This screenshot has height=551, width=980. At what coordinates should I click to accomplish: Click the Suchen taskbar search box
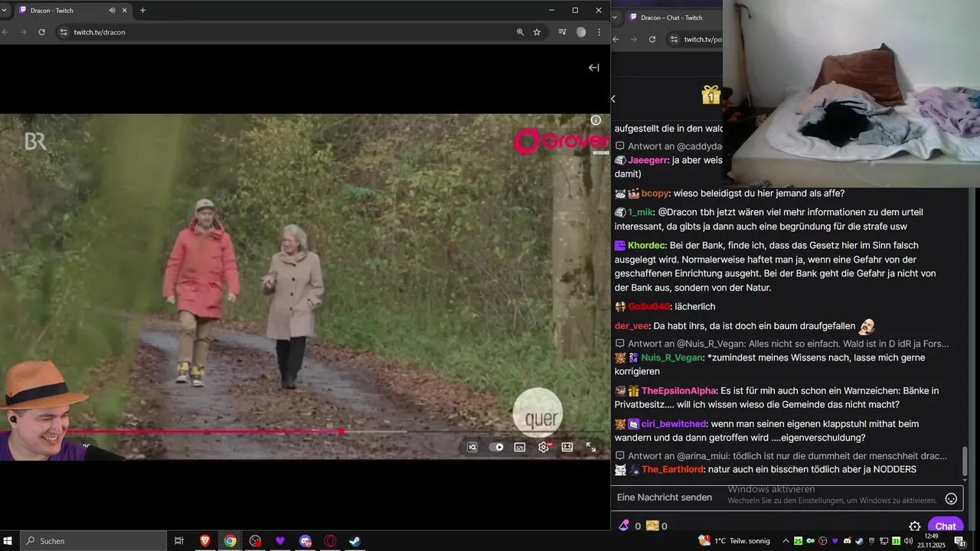(x=93, y=541)
